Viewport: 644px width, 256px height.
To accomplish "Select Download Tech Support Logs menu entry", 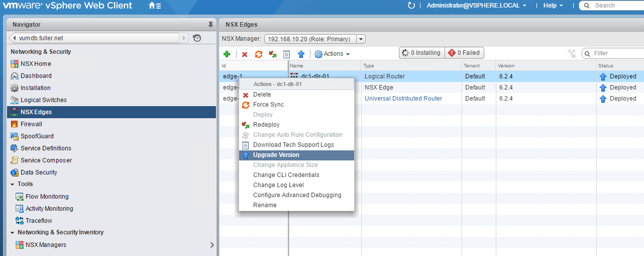I will pos(296,145).
